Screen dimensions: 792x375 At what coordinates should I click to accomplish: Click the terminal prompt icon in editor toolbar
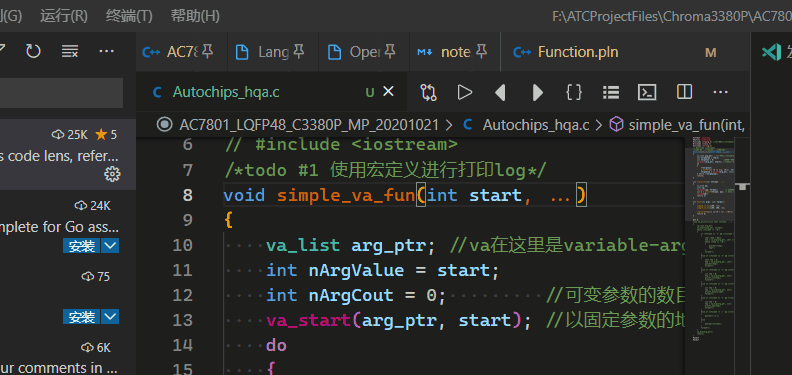click(648, 92)
